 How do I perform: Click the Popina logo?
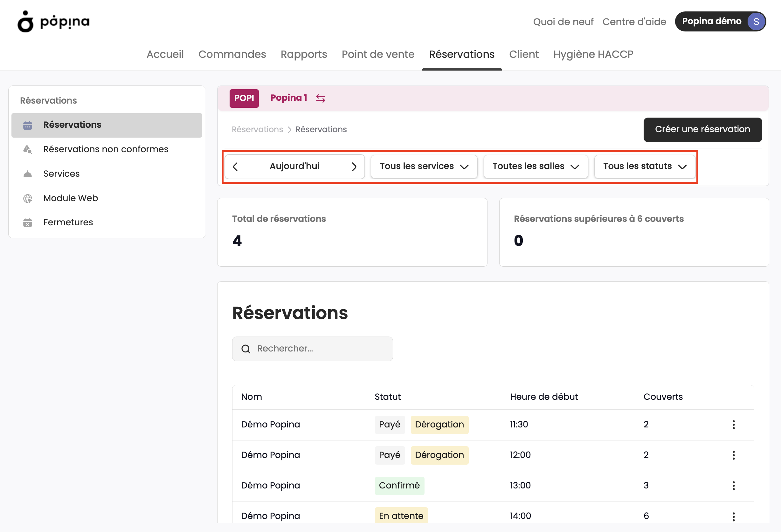pos(53,22)
